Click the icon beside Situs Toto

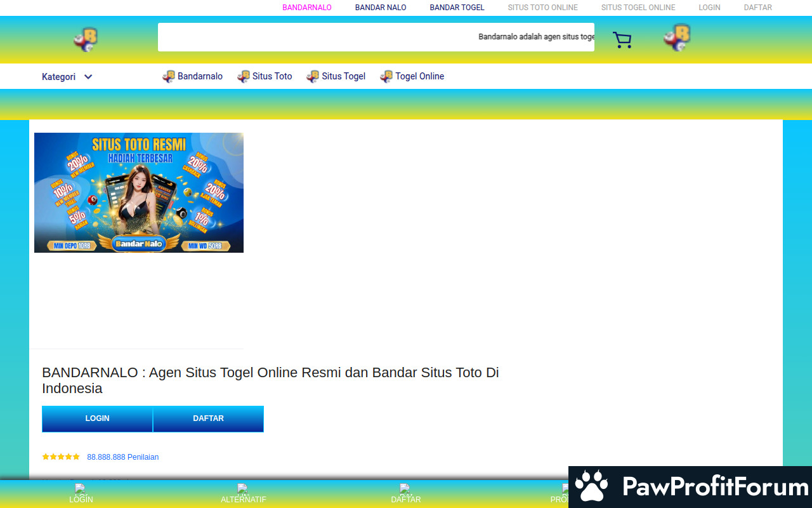[x=244, y=77]
